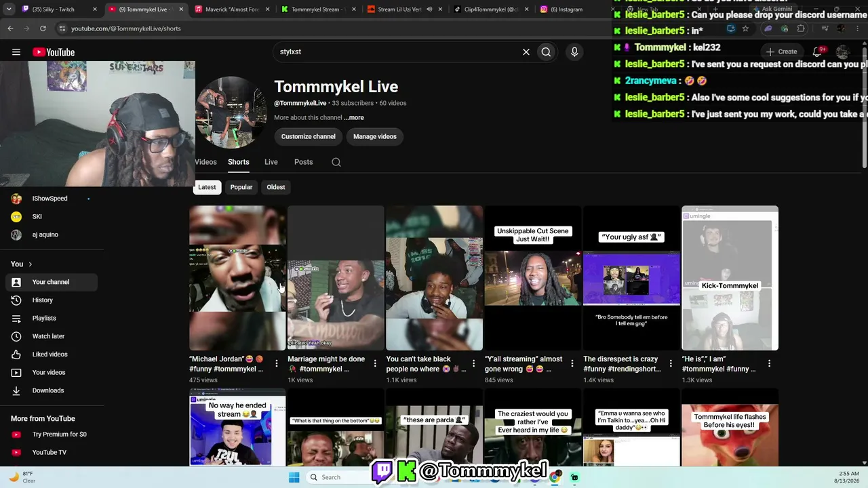868x488 pixels.
Task: Filter shorts by Latest
Action: (x=207, y=187)
